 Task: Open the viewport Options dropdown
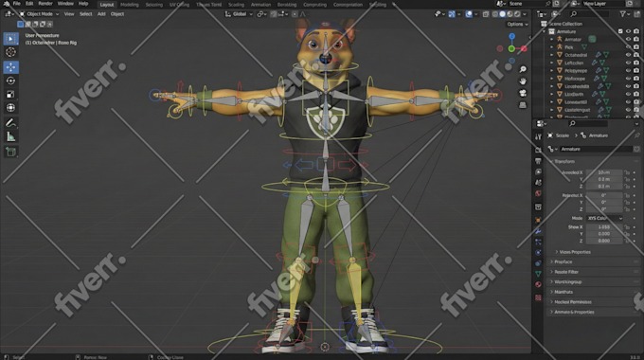(x=517, y=25)
